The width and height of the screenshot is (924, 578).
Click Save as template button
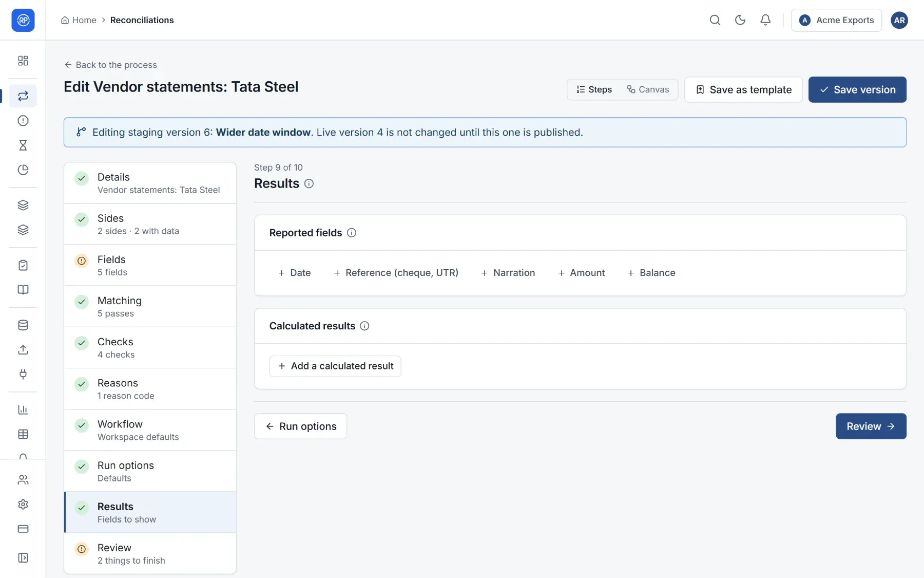click(743, 89)
